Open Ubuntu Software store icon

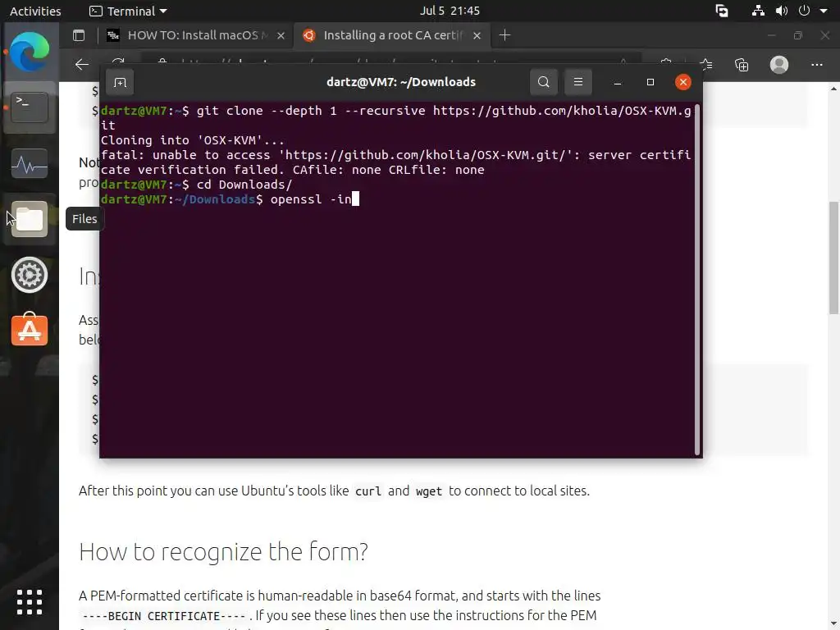(30, 330)
